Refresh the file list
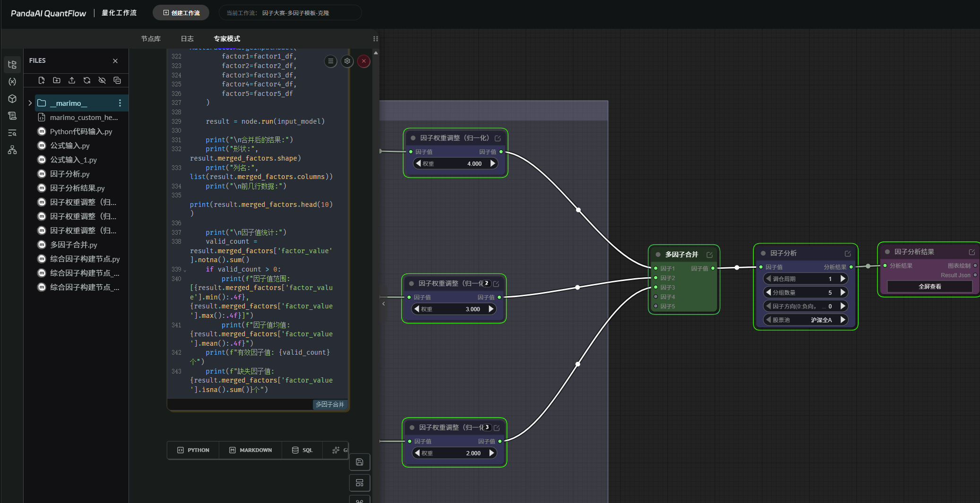 [x=87, y=80]
